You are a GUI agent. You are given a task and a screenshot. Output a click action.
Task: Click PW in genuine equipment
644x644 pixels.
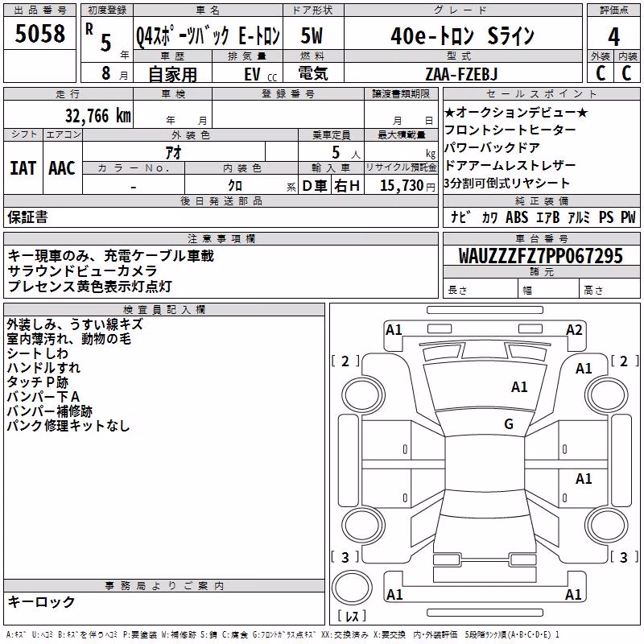click(x=628, y=217)
